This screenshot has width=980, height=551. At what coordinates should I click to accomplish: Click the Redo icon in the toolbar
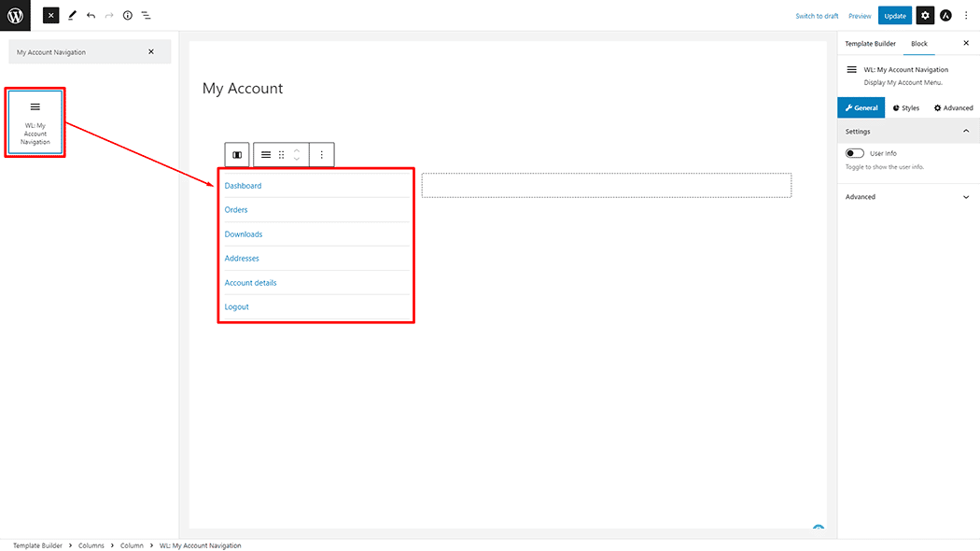[108, 15]
